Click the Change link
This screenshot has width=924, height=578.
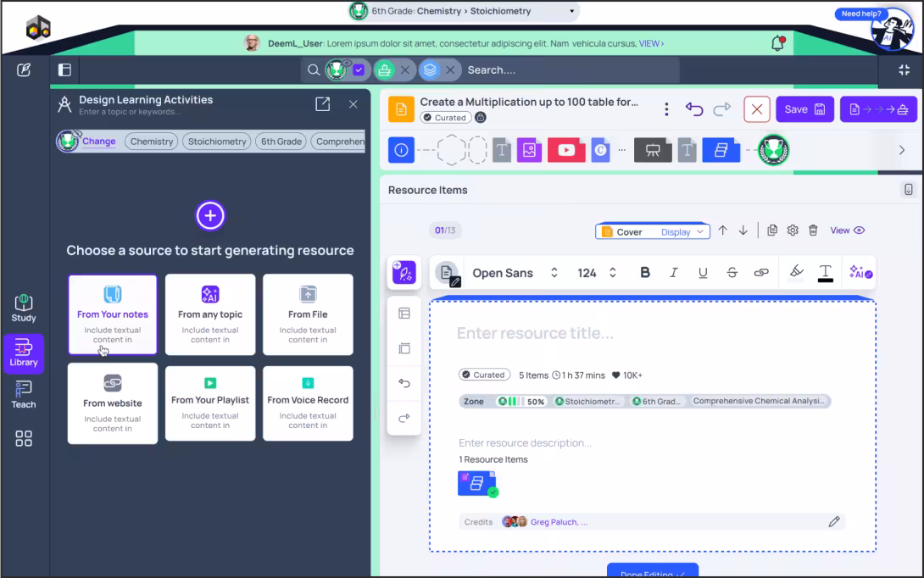point(98,142)
